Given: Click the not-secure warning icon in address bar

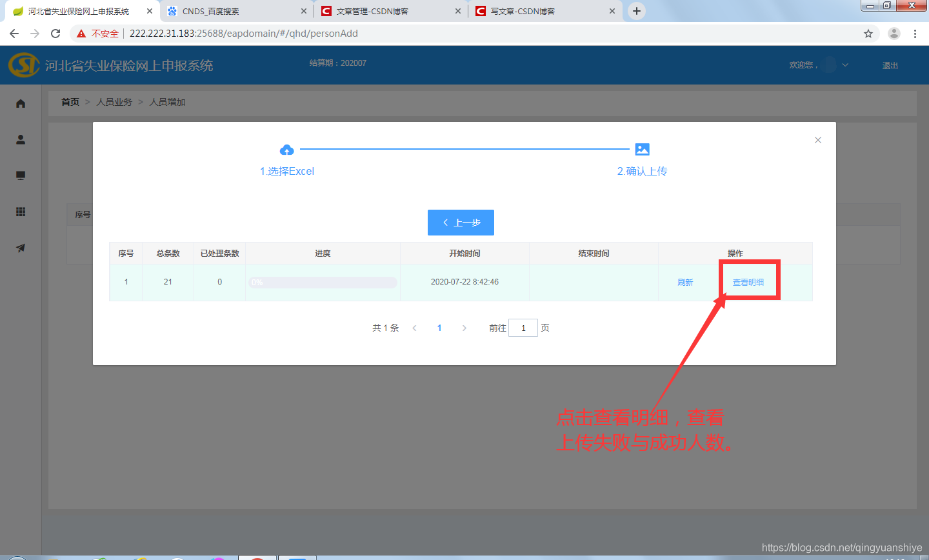Looking at the screenshot, I should click(81, 34).
